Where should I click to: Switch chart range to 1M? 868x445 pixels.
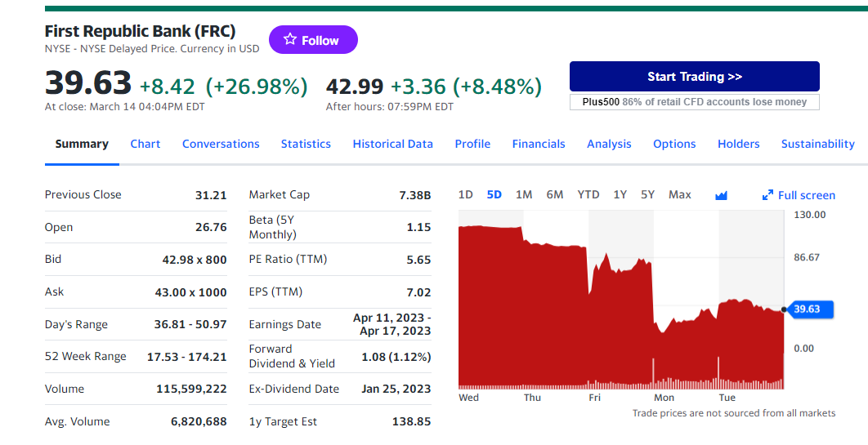524,194
